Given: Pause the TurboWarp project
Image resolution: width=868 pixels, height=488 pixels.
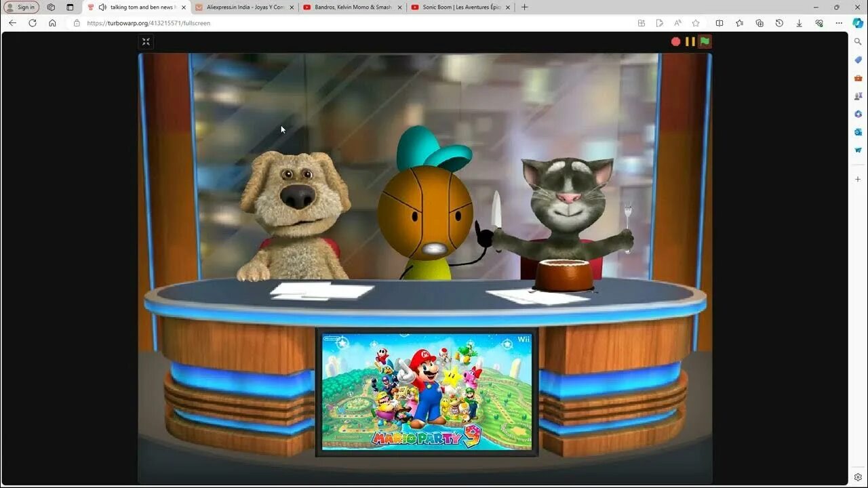Looking at the screenshot, I should click(690, 41).
